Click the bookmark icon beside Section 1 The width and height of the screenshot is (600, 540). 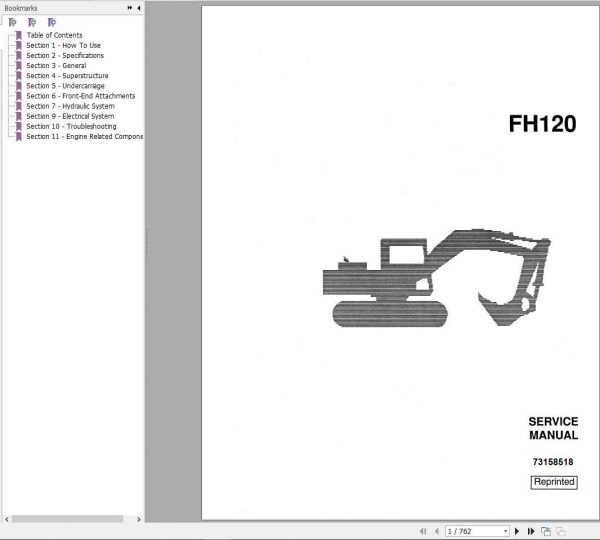click(x=19, y=46)
